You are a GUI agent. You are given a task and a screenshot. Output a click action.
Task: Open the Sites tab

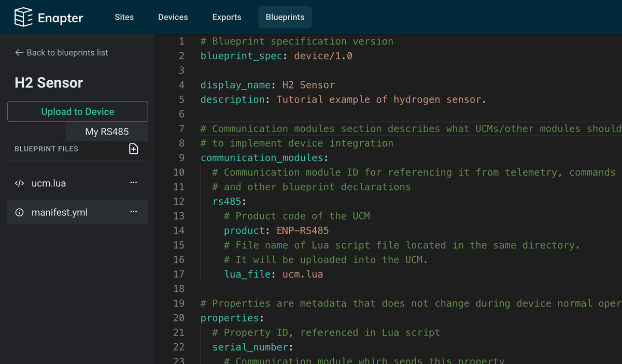[x=124, y=17]
